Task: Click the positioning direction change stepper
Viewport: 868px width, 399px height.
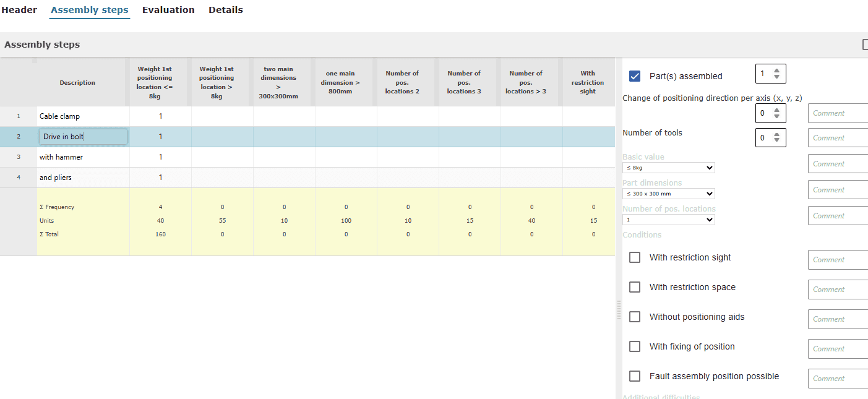Action: [x=770, y=113]
